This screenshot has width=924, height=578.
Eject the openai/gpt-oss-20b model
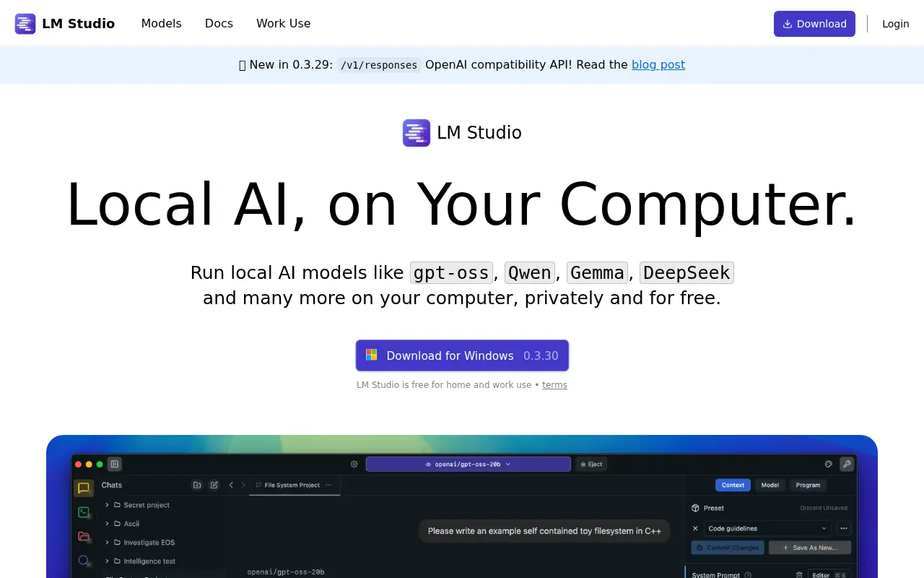coord(591,464)
